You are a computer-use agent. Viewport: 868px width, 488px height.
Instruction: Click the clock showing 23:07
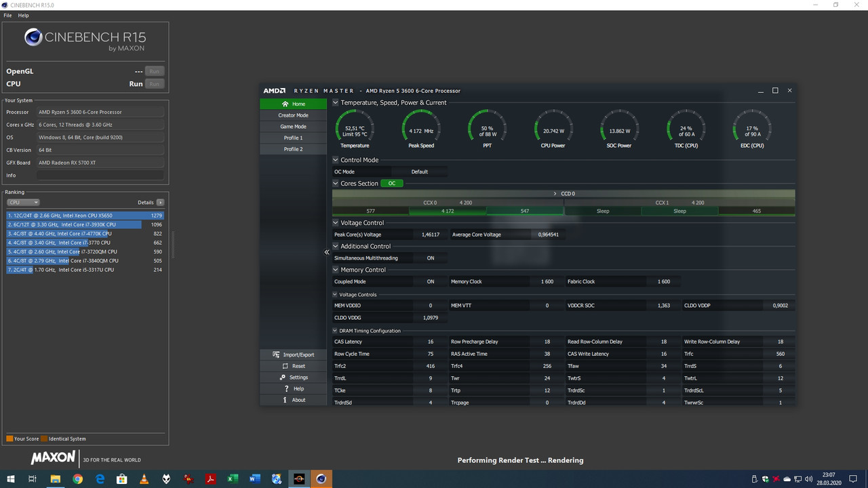pyautogui.click(x=829, y=475)
